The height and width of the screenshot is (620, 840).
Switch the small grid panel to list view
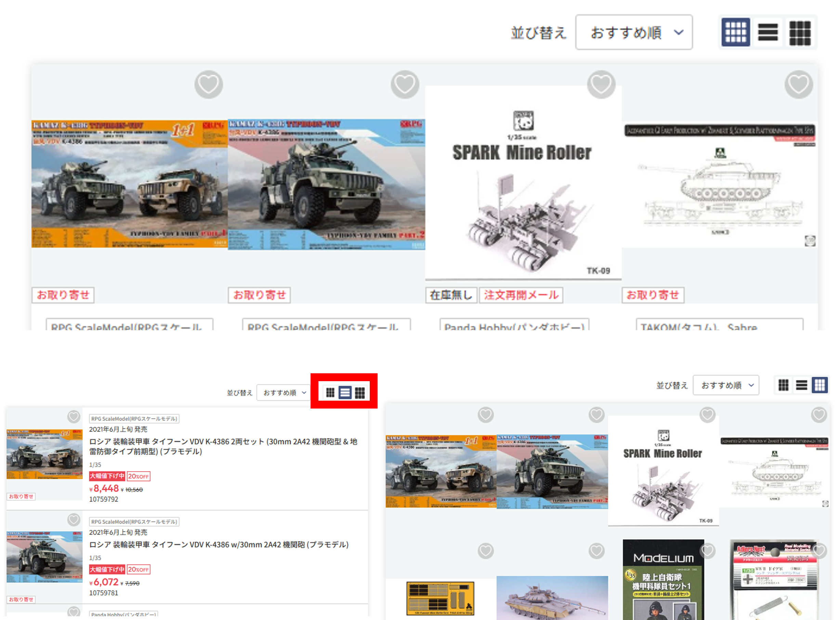click(x=802, y=385)
